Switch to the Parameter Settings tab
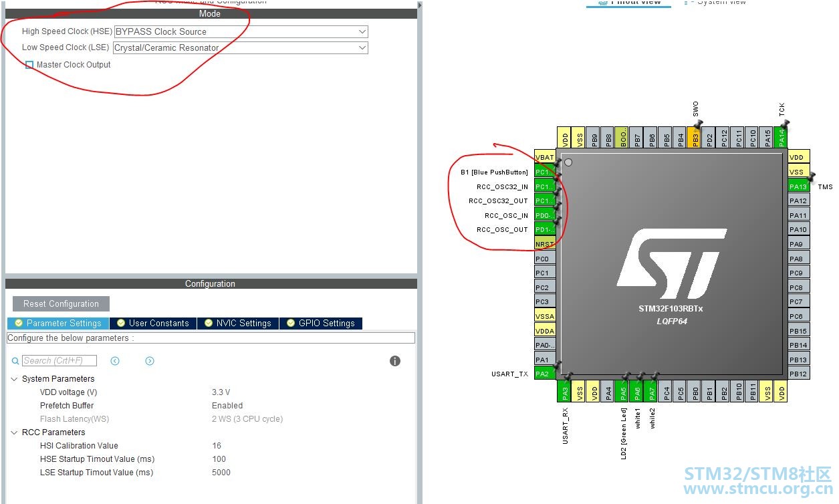 tap(58, 323)
